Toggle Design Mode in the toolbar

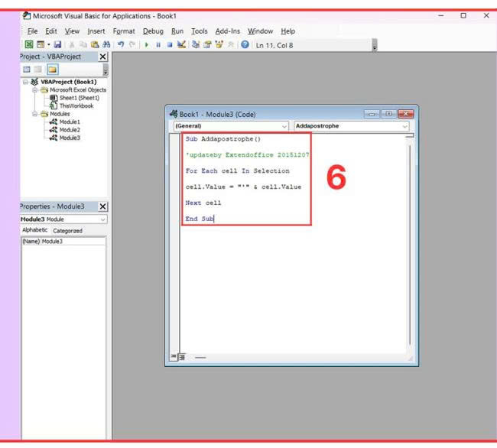tap(181, 45)
